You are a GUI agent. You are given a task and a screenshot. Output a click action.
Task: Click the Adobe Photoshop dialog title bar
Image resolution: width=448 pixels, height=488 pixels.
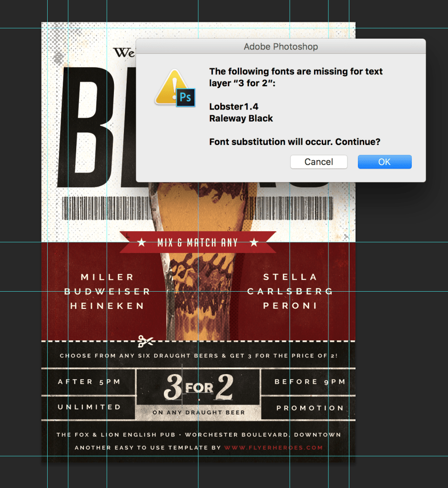[x=281, y=46]
